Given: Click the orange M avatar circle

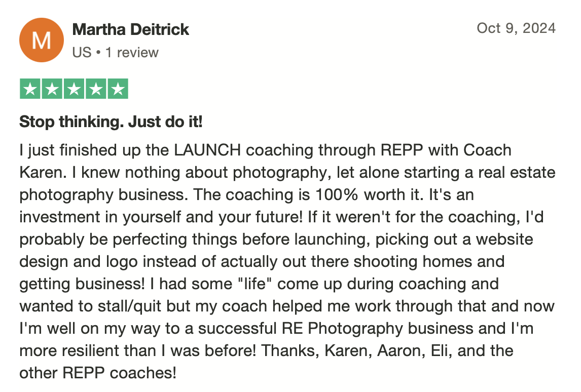Looking at the screenshot, I should tap(42, 40).
